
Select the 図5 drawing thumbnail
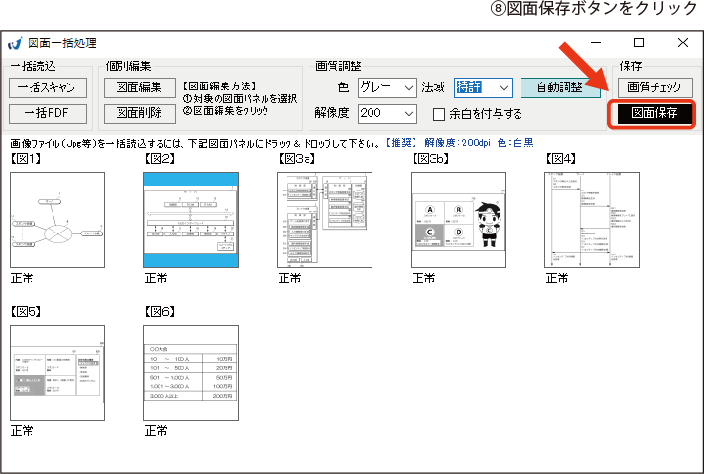57,372
